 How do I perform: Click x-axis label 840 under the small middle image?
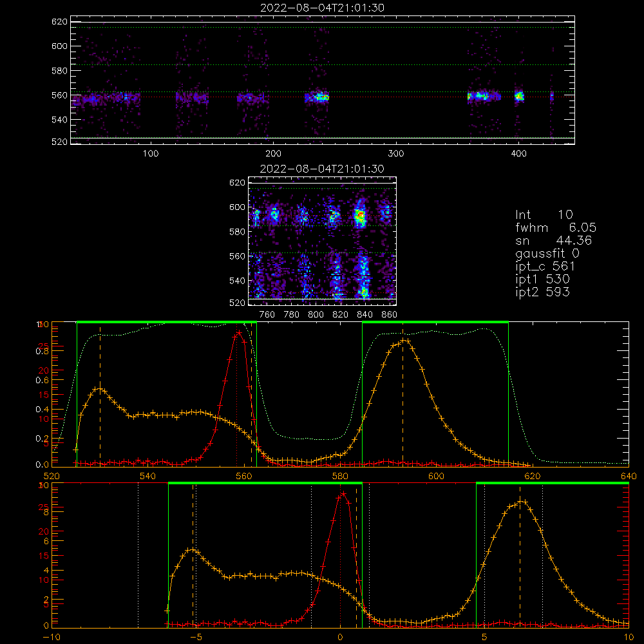365,314
